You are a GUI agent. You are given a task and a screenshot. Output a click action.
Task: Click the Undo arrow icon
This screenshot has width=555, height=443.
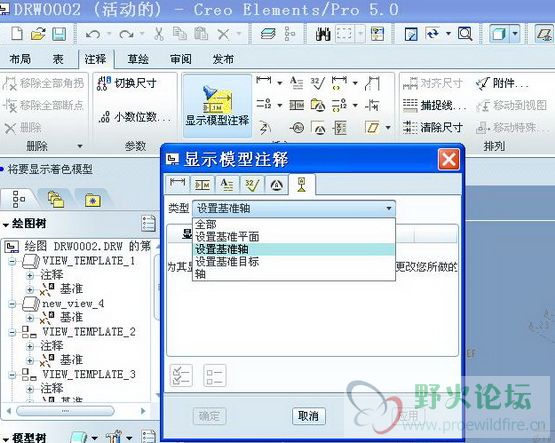pos(93,34)
